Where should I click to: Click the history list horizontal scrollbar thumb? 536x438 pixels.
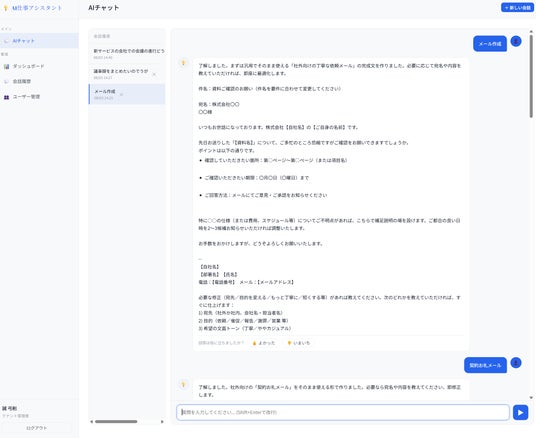click(116, 422)
